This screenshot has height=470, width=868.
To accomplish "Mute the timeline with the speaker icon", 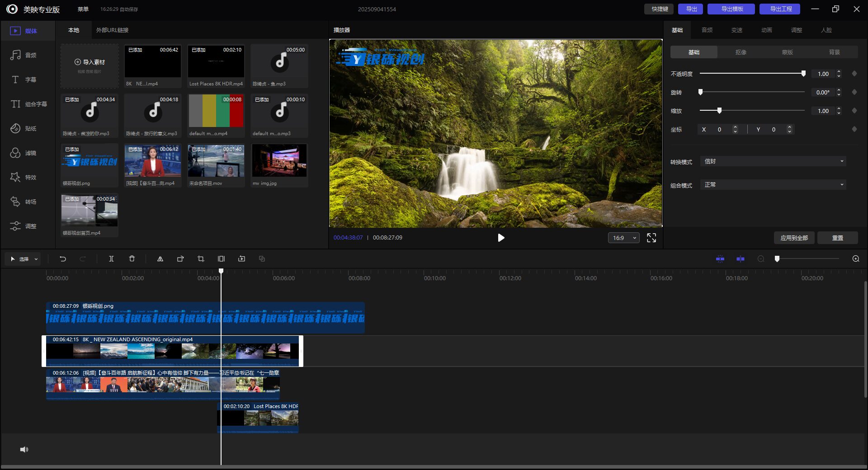I will coord(24,449).
